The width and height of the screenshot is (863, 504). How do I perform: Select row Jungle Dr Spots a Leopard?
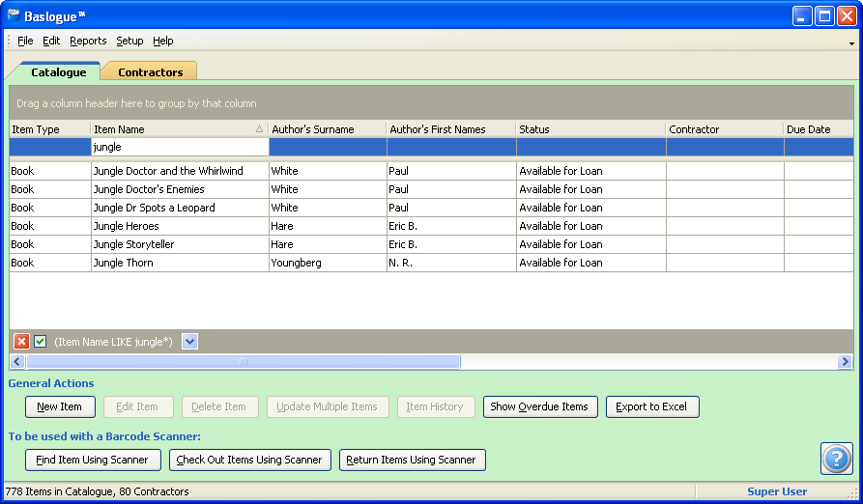coord(431,208)
